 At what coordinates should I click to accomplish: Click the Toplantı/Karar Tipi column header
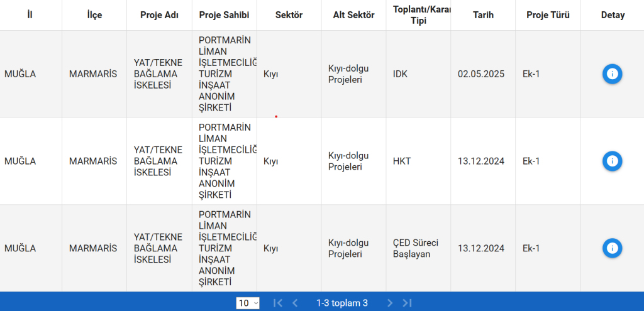(x=418, y=15)
